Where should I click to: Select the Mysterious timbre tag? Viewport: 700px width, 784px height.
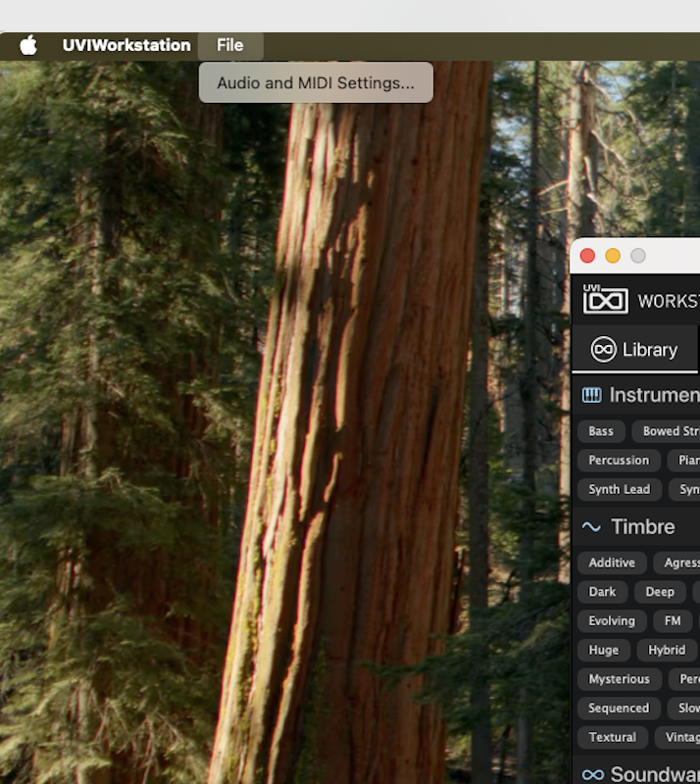click(620, 678)
